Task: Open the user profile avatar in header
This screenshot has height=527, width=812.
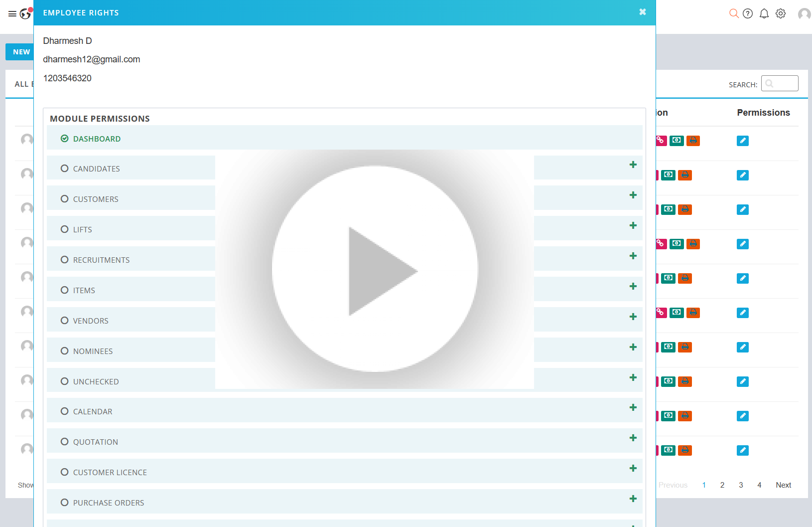Action: [x=804, y=14]
